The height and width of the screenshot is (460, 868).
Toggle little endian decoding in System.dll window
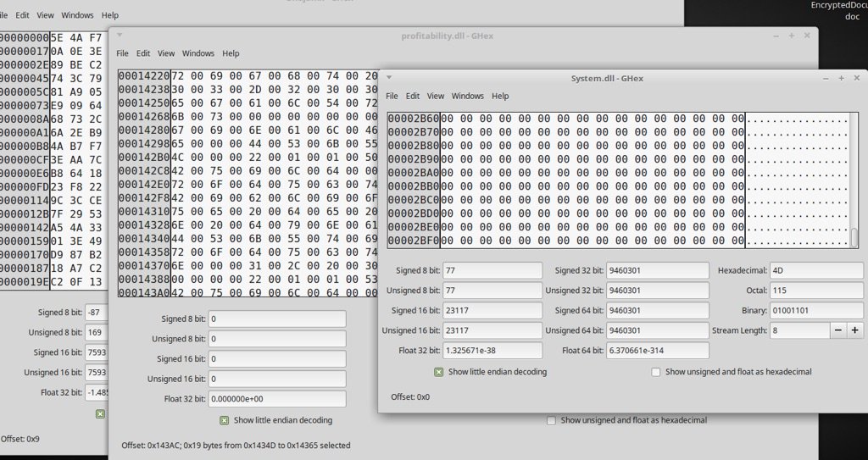(438, 372)
